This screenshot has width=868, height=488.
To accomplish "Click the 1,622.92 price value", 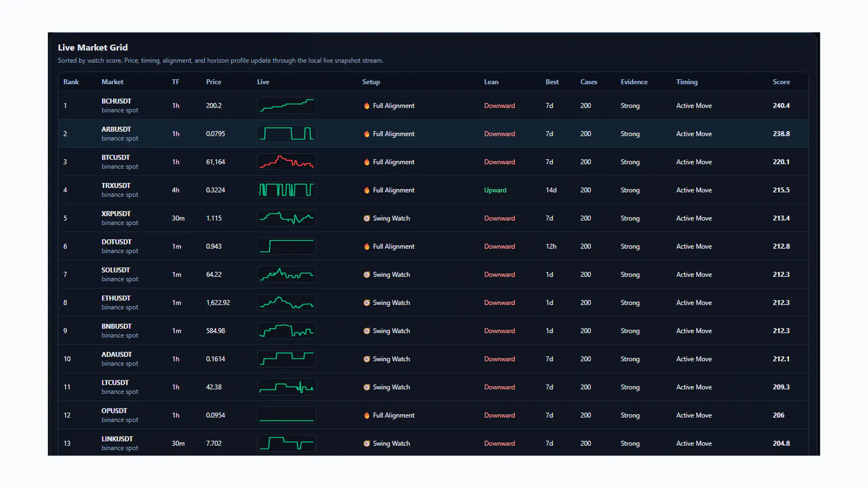I will tap(218, 303).
